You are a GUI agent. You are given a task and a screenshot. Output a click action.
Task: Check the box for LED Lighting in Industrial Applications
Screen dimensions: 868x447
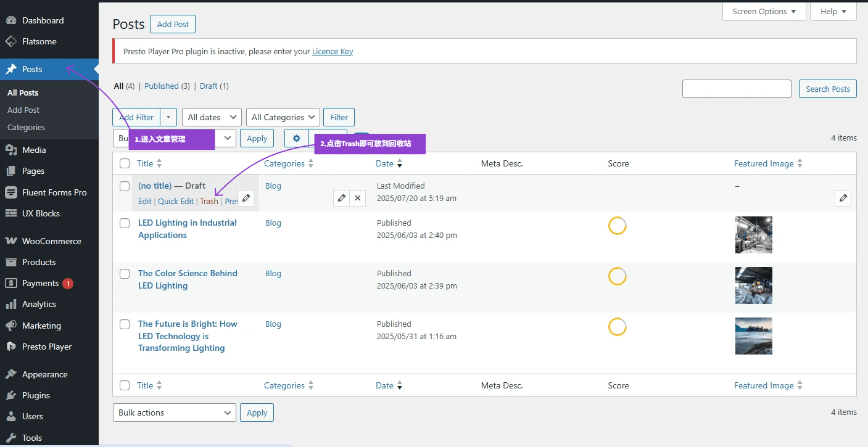[125, 223]
